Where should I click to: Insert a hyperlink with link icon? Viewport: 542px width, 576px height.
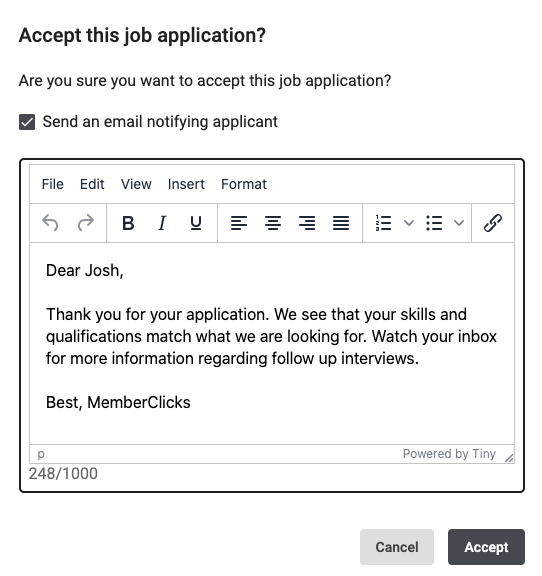click(492, 223)
